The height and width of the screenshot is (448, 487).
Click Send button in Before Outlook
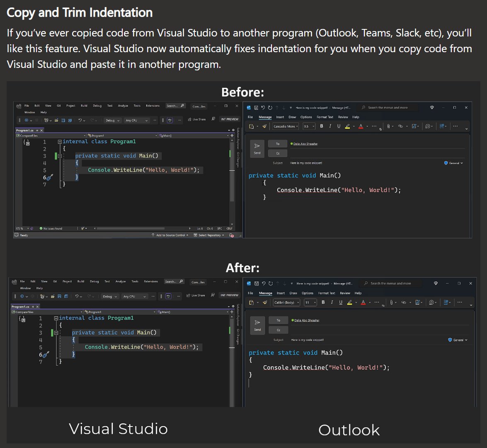coord(257,148)
